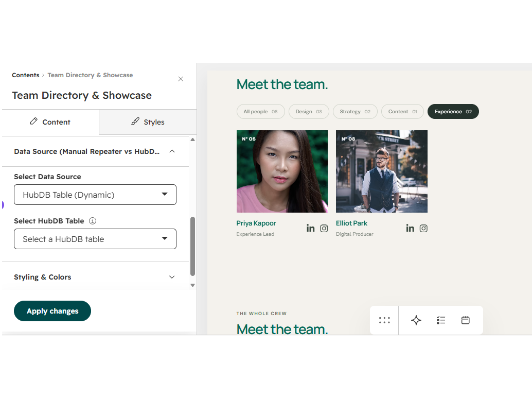Select the Experience filter pill
The image size is (532, 399).
pos(453,111)
